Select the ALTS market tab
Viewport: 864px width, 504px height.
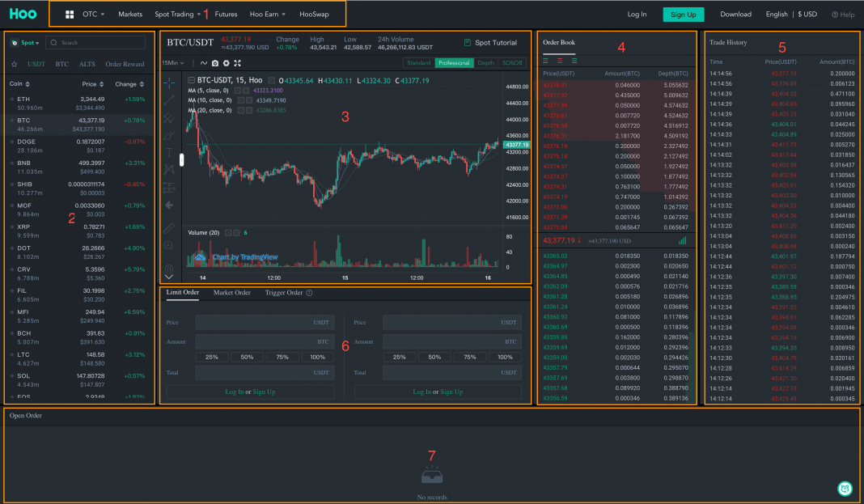pos(87,65)
